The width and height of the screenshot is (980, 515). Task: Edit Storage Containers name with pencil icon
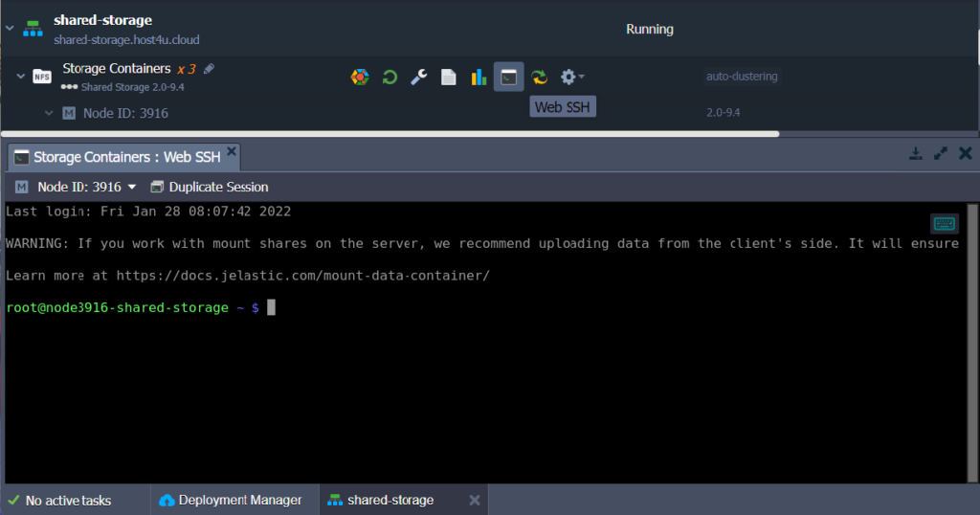(209, 69)
